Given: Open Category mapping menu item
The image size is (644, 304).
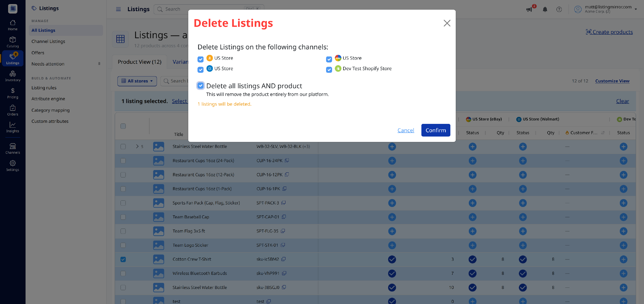Looking at the screenshot, I should point(50,110).
